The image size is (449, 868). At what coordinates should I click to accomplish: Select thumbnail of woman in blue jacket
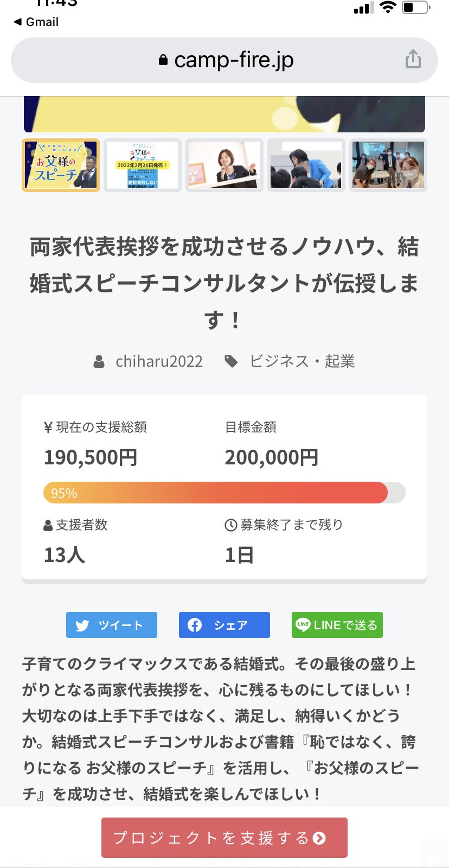[306, 165]
